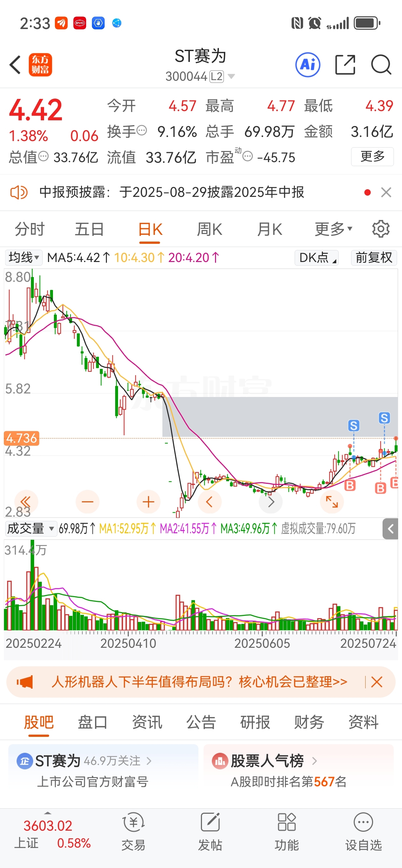Open the 资料 tab

363,722
